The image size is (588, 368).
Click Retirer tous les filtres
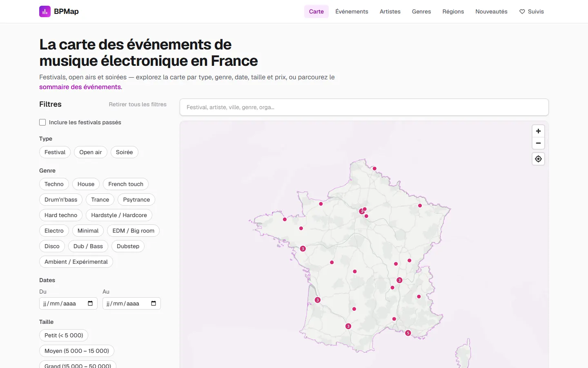click(x=138, y=104)
